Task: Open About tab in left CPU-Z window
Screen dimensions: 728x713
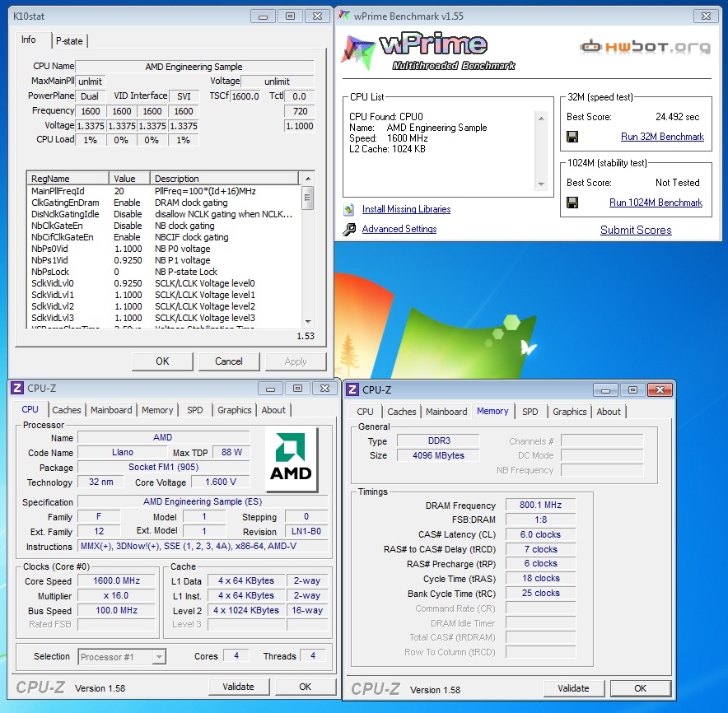Action: pos(273,410)
